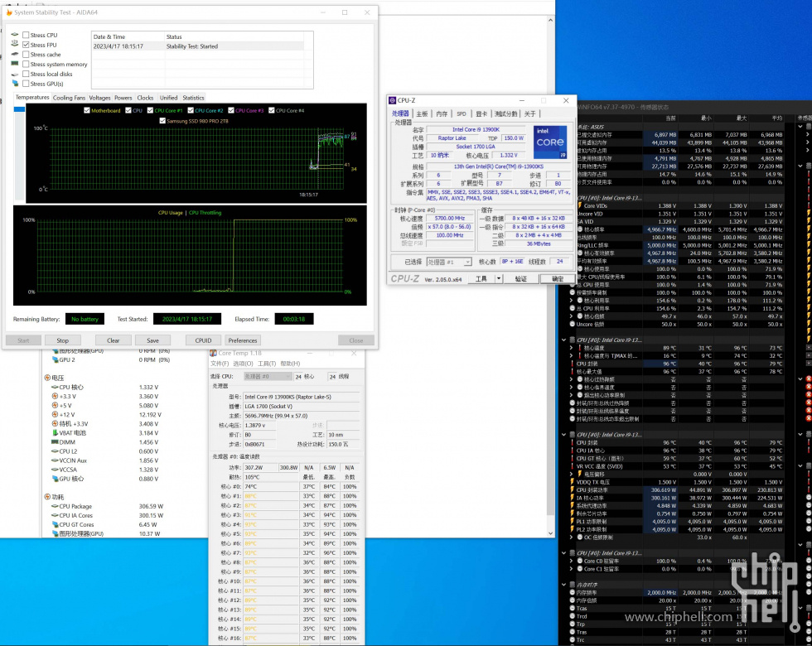
Task: Open 文件(F) menu in Core Temp
Action: click(x=220, y=364)
